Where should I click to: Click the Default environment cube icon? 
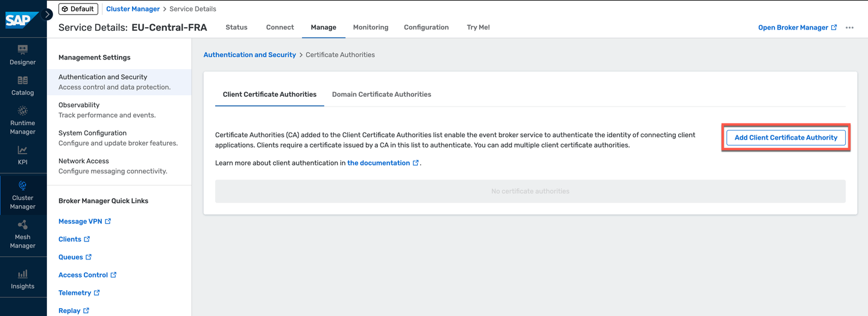[x=65, y=9]
